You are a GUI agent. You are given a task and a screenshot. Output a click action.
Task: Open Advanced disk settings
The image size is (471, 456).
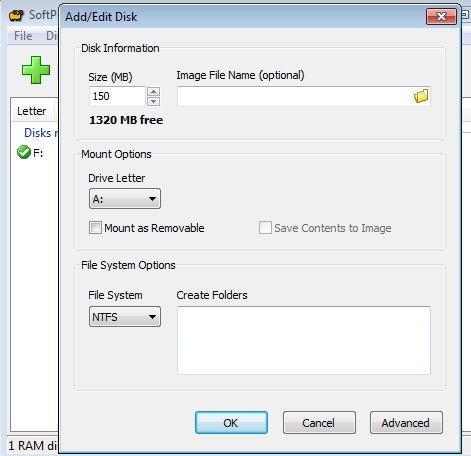click(x=406, y=423)
